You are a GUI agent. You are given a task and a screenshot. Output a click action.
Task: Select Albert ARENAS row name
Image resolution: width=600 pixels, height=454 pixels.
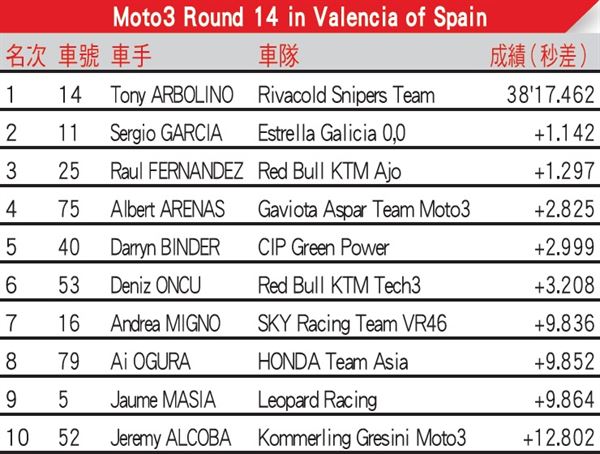pos(168,209)
